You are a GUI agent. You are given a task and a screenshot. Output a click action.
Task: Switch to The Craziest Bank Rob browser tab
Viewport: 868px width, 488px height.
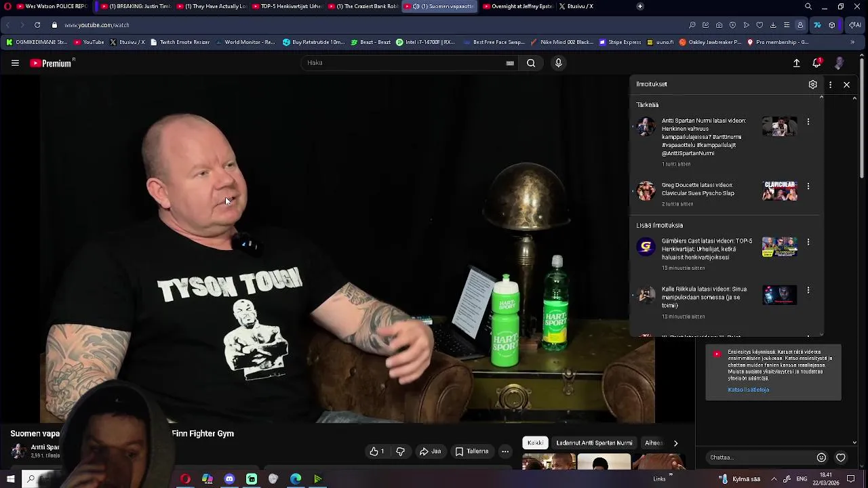(x=364, y=6)
